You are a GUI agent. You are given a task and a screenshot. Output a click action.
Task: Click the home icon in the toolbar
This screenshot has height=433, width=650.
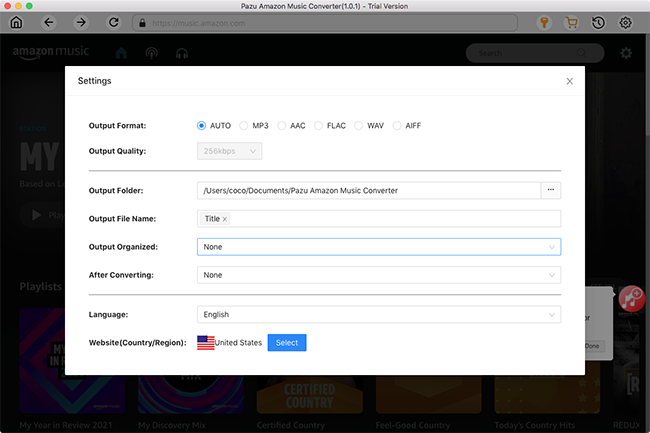[x=15, y=22]
